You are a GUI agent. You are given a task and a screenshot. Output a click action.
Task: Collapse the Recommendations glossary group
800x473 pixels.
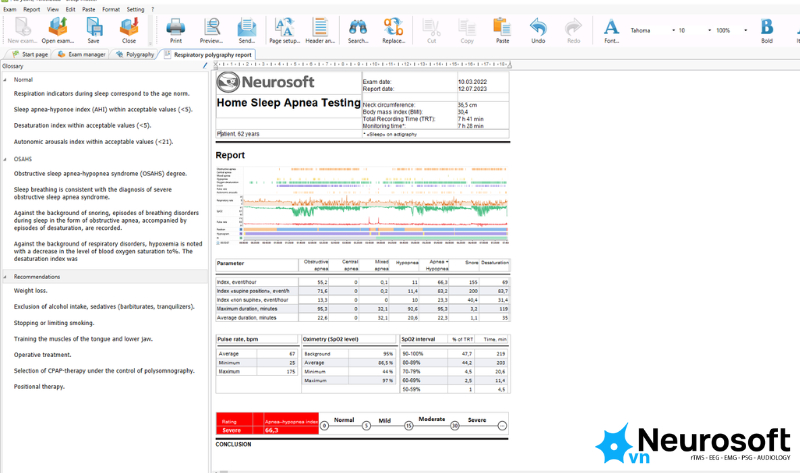pyautogui.click(x=5, y=277)
